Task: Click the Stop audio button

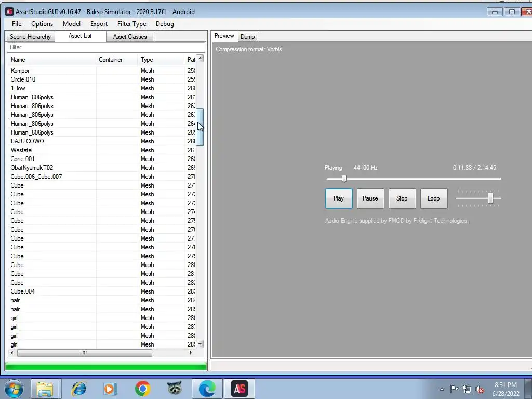Action: 402,198
